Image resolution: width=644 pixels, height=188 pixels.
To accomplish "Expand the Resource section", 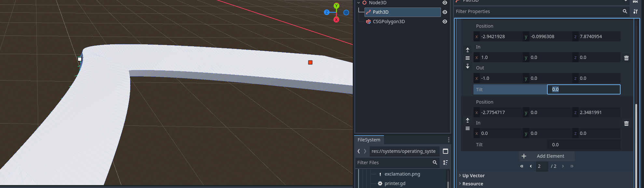I will tap(473, 184).
